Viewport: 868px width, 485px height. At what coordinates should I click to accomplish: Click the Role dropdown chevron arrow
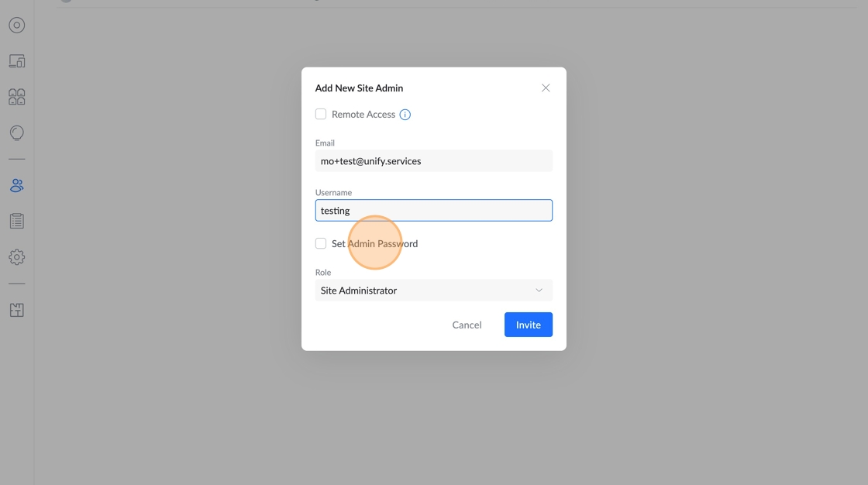coord(539,291)
